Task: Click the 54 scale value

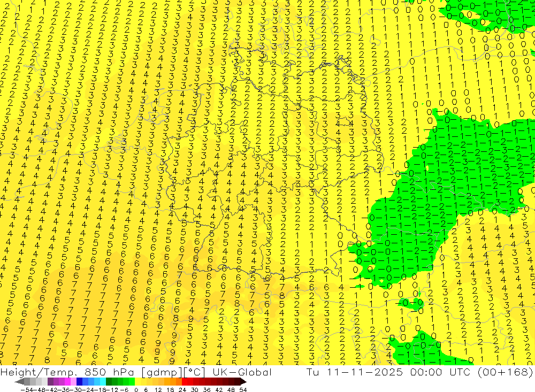Action: click(x=243, y=390)
